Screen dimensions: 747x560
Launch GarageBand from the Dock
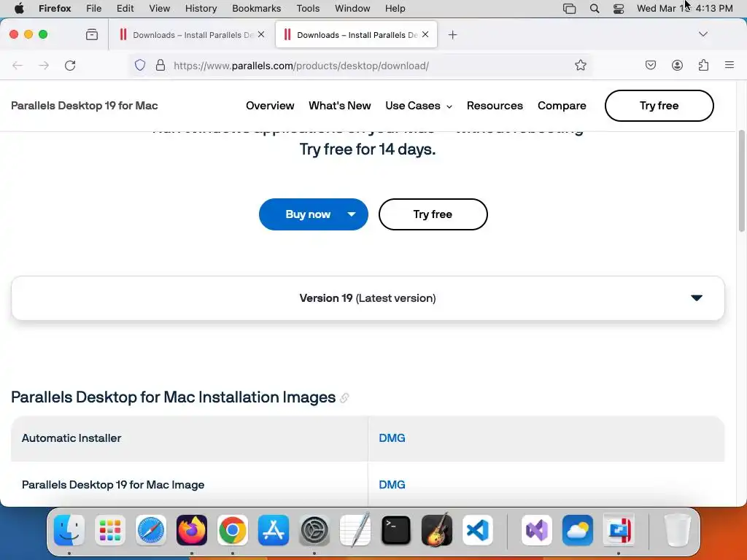point(437,530)
